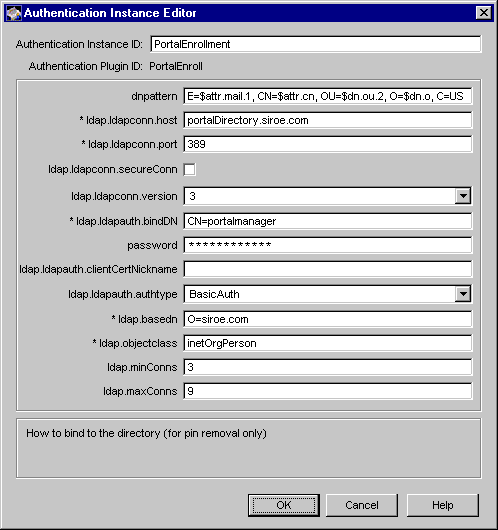Click the "PortalEnroll" plugin ID text
Screen dimensions: 498x530
point(176,66)
